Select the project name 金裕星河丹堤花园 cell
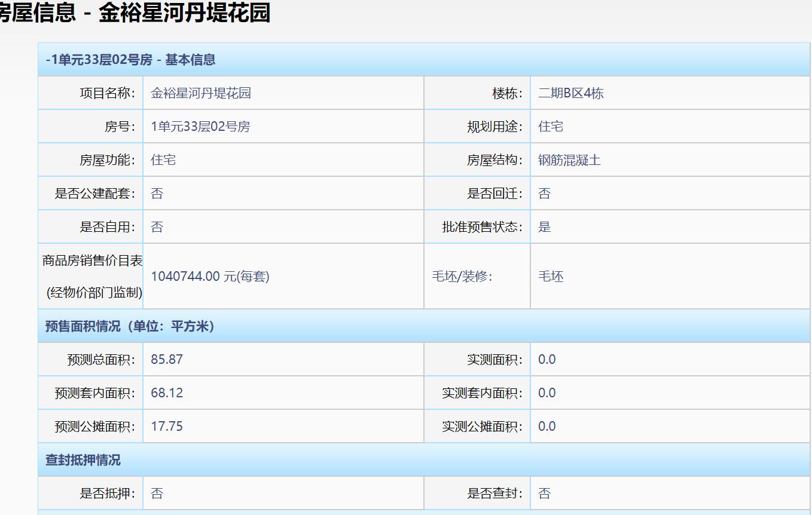This screenshot has height=515, width=812. pyautogui.click(x=197, y=93)
